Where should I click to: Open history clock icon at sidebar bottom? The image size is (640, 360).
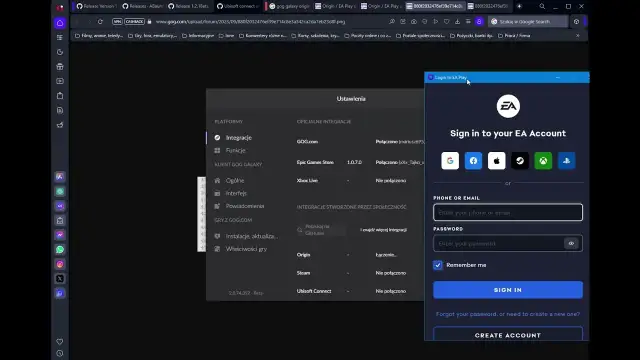click(60, 353)
